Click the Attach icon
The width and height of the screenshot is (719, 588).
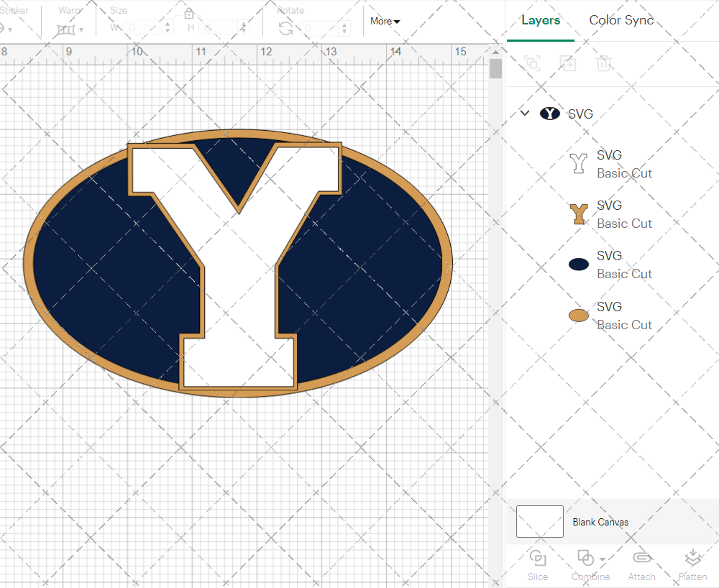[x=642, y=563]
